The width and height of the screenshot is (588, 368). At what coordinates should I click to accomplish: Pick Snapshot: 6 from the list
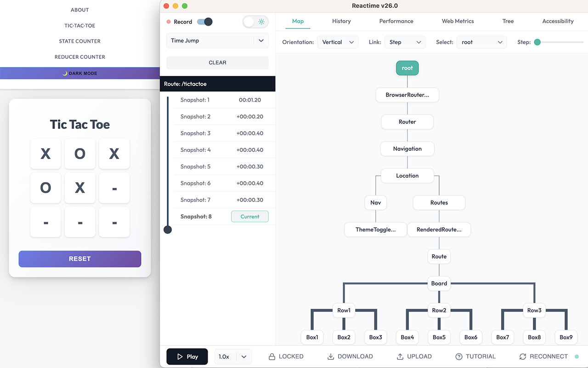[x=224, y=183]
